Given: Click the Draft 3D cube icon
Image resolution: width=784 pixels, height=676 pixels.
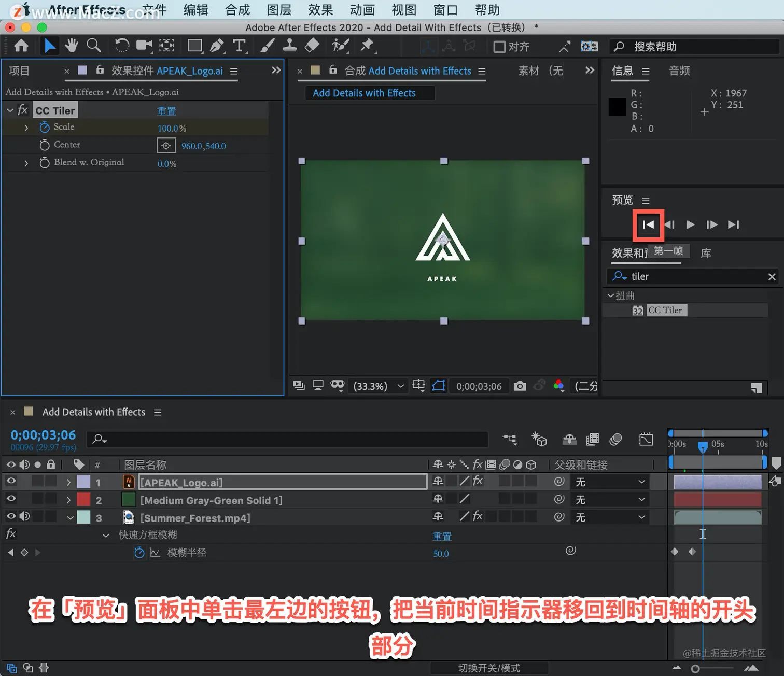Looking at the screenshot, I should pos(539,440).
